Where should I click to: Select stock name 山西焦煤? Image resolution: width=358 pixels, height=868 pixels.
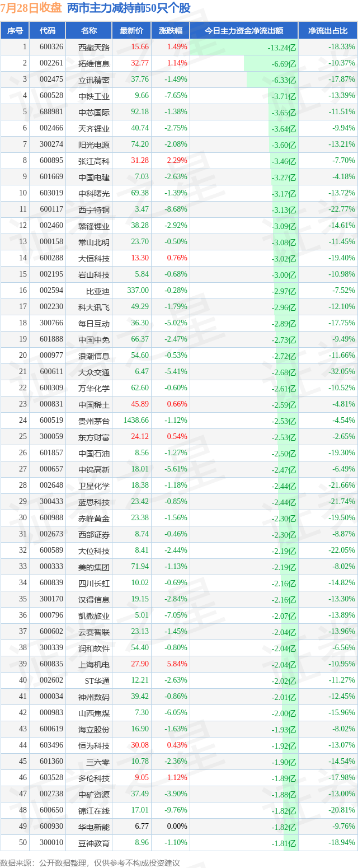click(x=94, y=713)
